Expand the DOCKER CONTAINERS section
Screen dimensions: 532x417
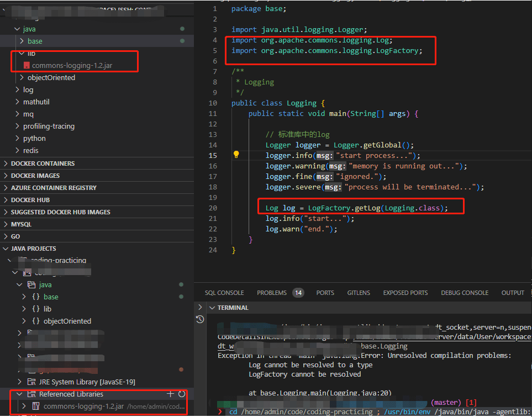43,163
